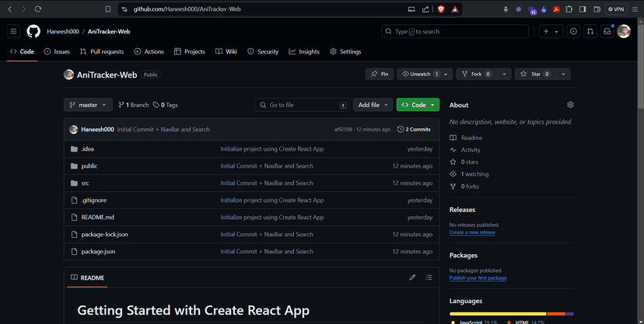Open the green Code dropdown
644x324 pixels.
tap(418, 105)
